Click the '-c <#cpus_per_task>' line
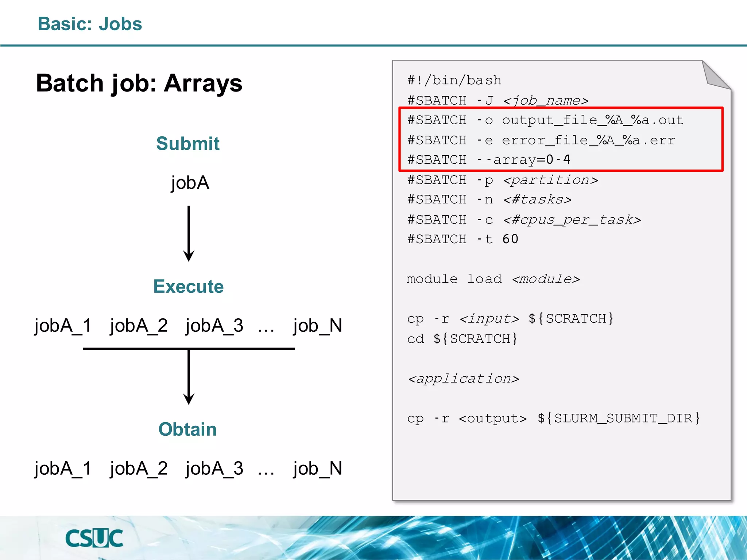The width and height of the screenshot is (747, 560). pos(524,219)
